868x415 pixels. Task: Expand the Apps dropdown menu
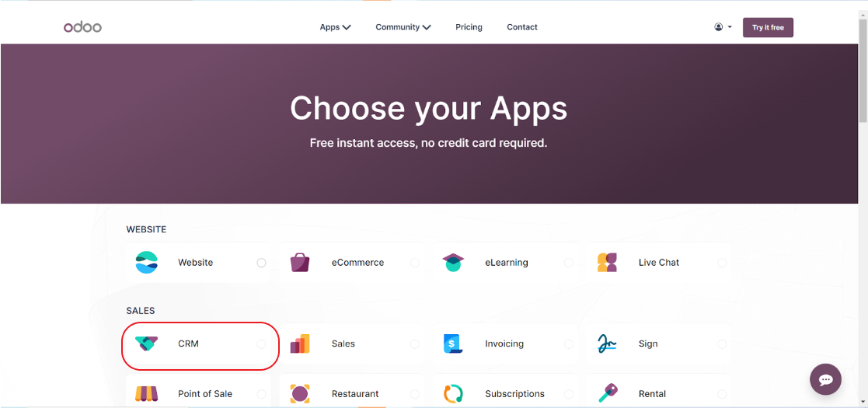click(x=336, y=27)
